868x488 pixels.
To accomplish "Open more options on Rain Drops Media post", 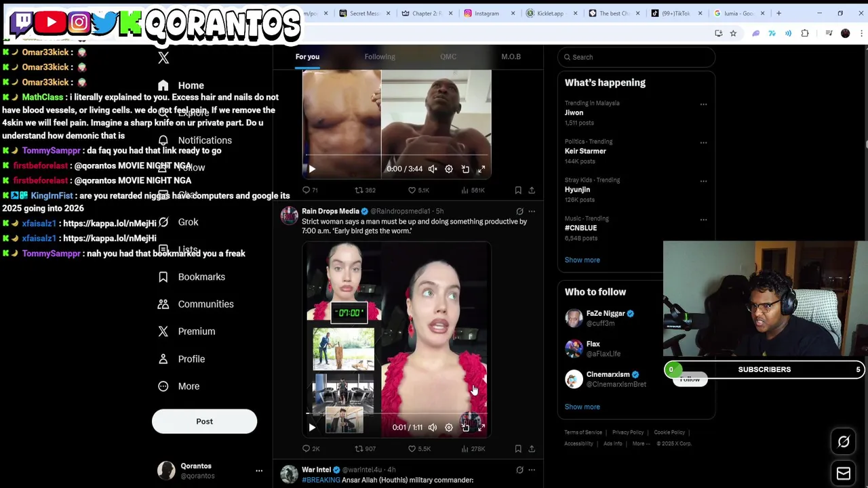I will click(532, 211).
